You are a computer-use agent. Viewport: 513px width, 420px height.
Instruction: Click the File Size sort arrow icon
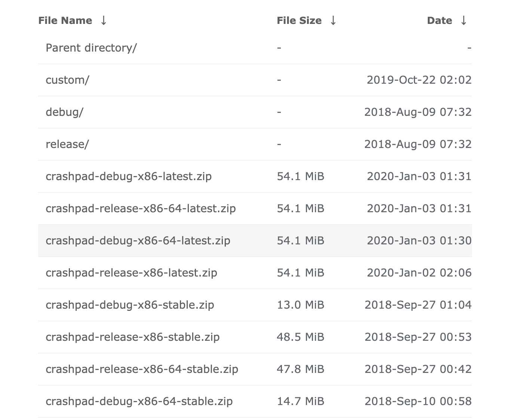(333, 21)
